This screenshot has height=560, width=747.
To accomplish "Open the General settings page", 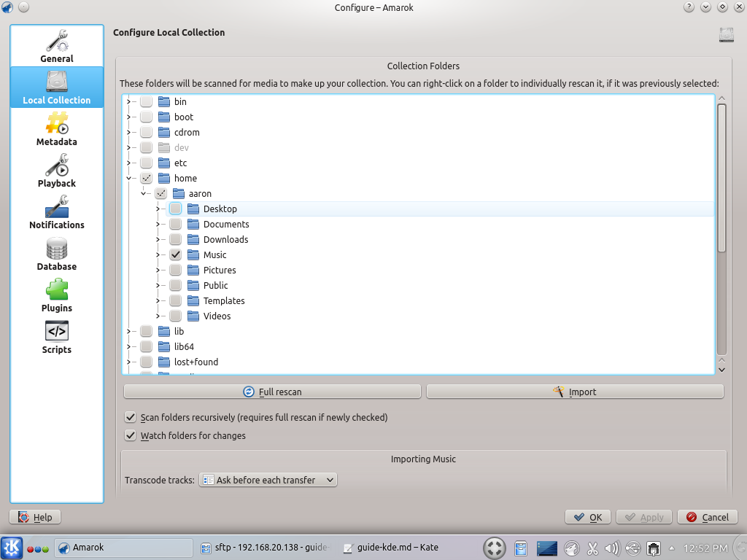I will [x=57, y=46].
